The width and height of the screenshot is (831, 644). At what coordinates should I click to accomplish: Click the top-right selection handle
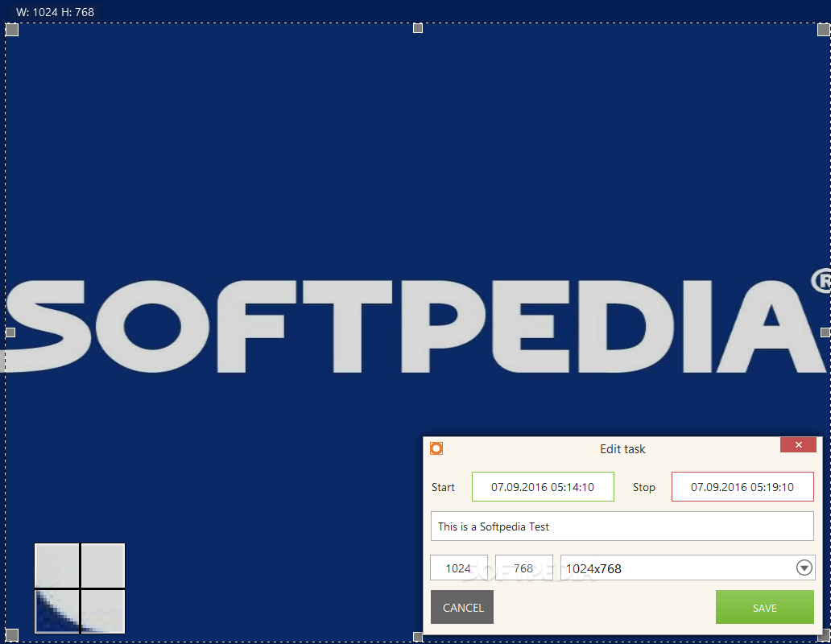(x=824, y=30)
